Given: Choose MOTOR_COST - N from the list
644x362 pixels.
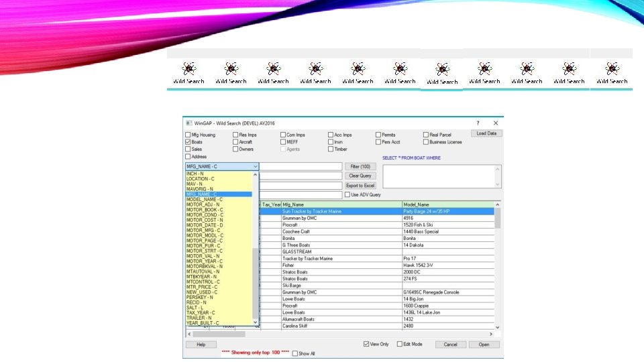Looking at the screenshot, I should (x=219, y=220).
